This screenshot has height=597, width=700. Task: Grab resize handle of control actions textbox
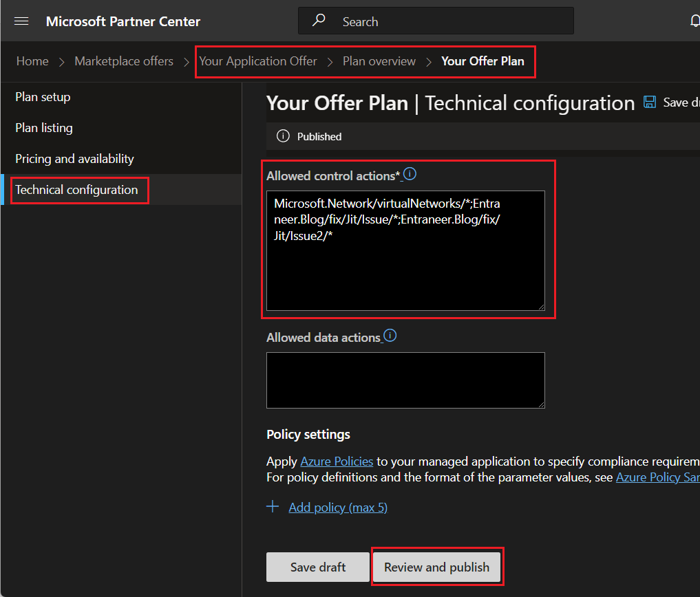click(x=541, y=307)
